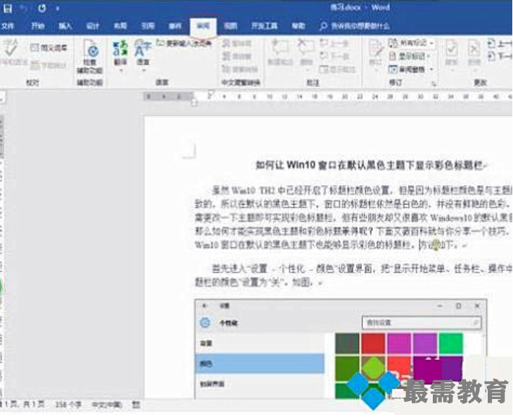This screenshot has width=513, height=420.
Task: Switch to the 设计 (Design) ribbon tab
Action: 92,26
